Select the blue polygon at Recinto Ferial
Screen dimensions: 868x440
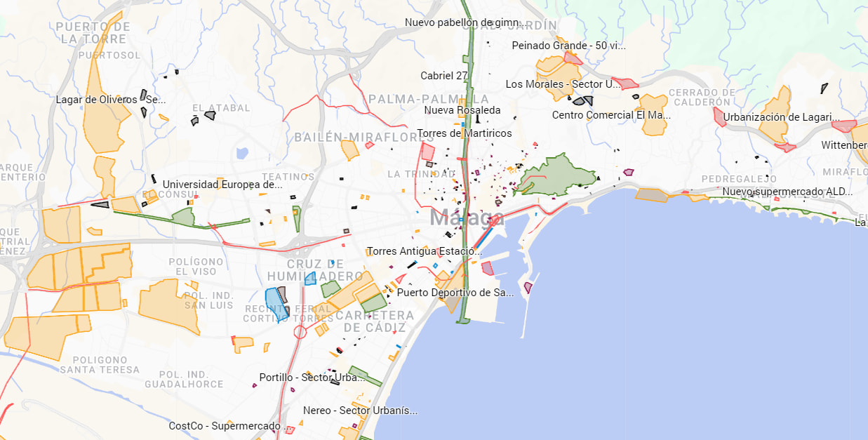[x=274, y=303]
